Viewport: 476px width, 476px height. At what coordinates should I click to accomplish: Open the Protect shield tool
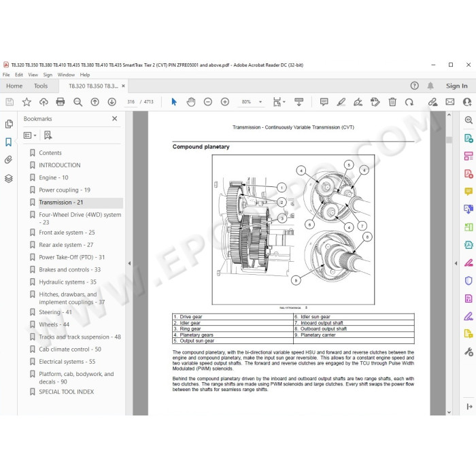pos(469,280)
